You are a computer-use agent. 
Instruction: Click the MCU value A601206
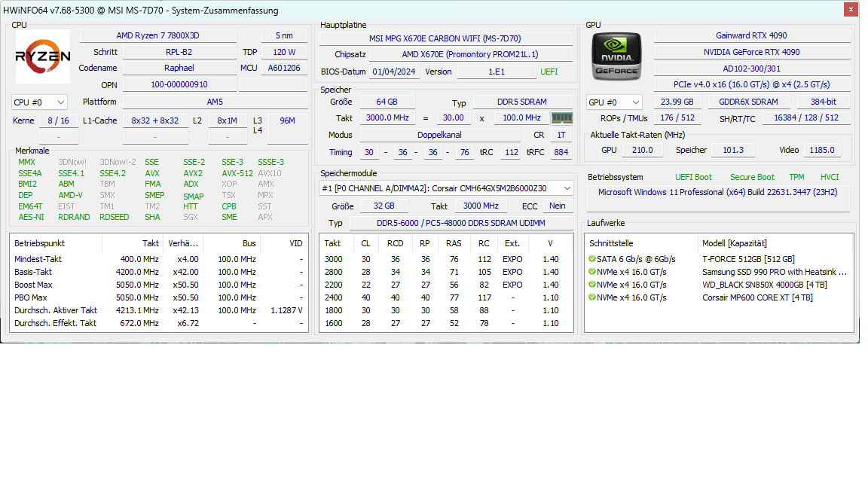coord(284,68)
